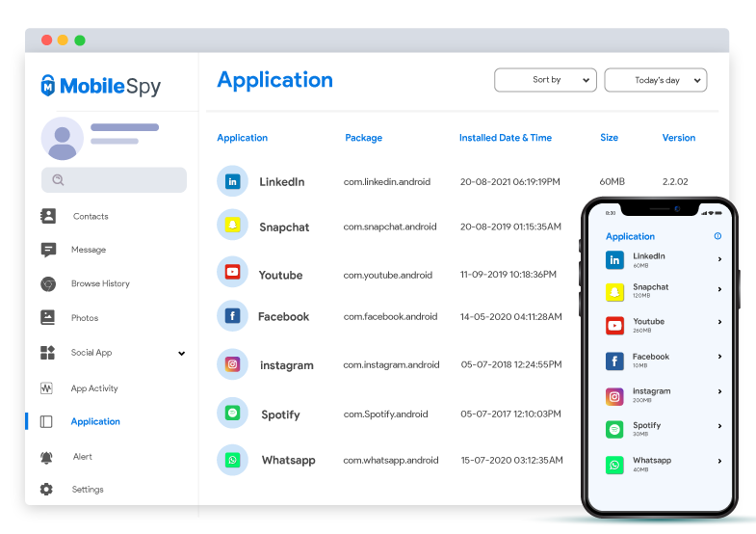Expand Whatsapp row chevron on phone
This screenshot has height=534, width=756.
click(x=719, y=461)
